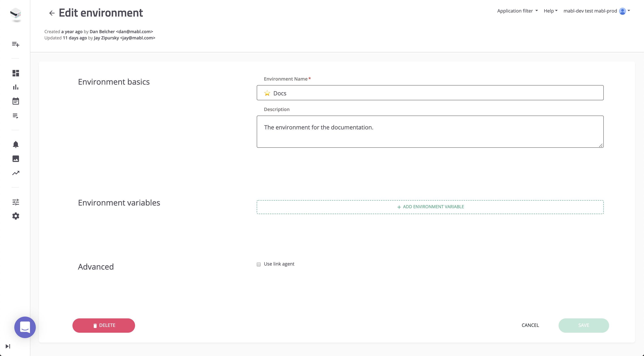644x356 pixels.
Task: Click the back arrow next to Edit environment
Action: pyautogui.click(x=52, y=13)
